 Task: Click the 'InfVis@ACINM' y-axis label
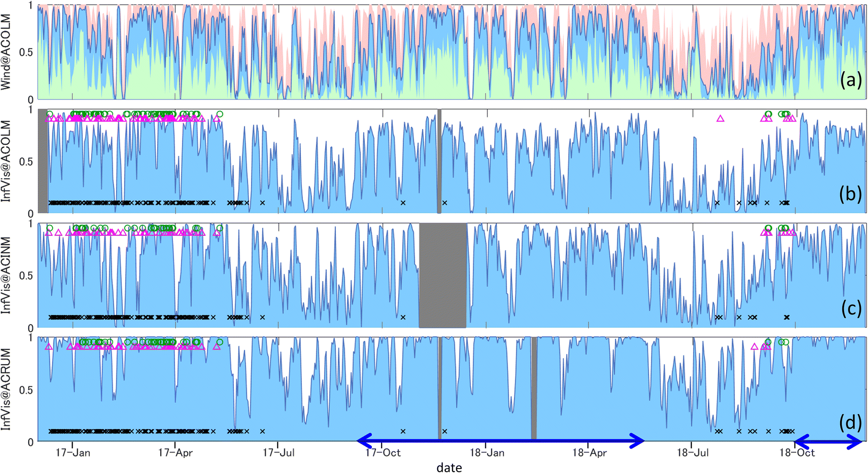click(6, 275)
